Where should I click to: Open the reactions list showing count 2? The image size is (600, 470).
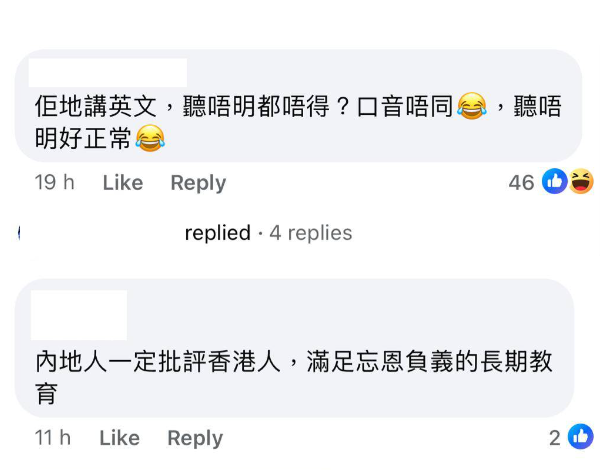pos(555,438)
